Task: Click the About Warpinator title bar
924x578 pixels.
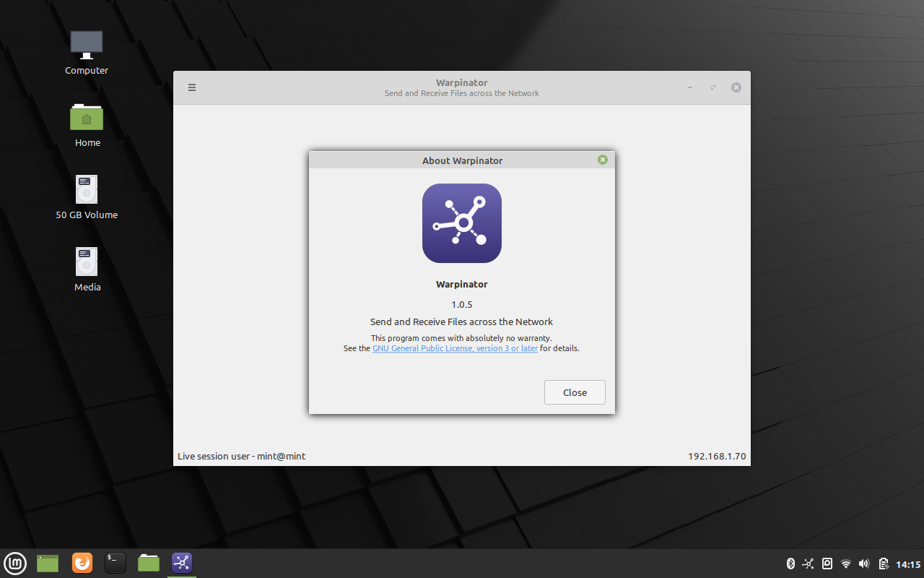Action: tap(462, 160)
